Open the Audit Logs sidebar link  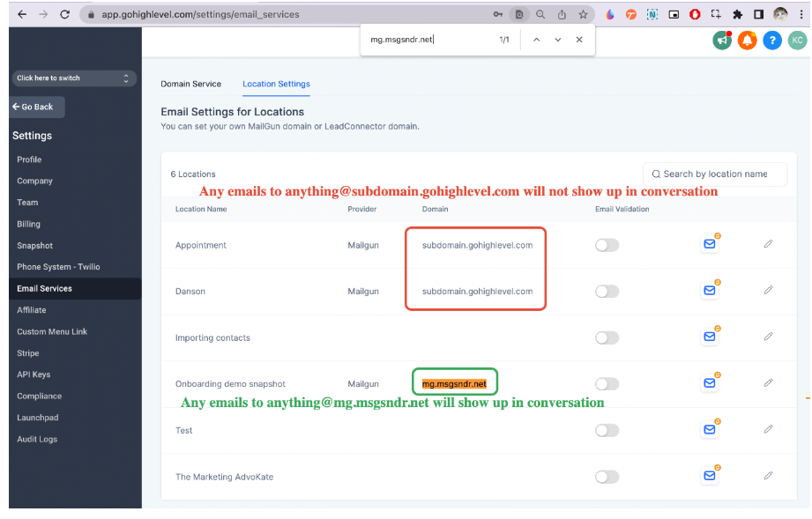pyautogui.click(x=37, y=439)
